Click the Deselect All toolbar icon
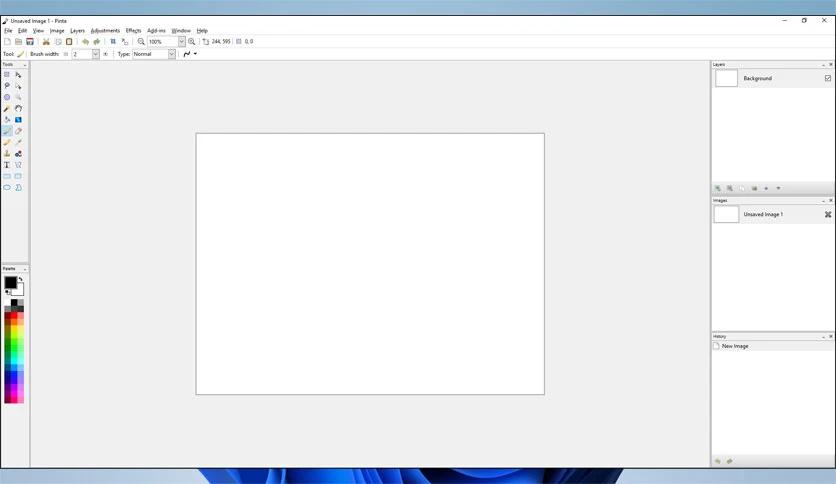Image resolution: width=836 pixels, height=484 pixels. (x=125, y=42)
